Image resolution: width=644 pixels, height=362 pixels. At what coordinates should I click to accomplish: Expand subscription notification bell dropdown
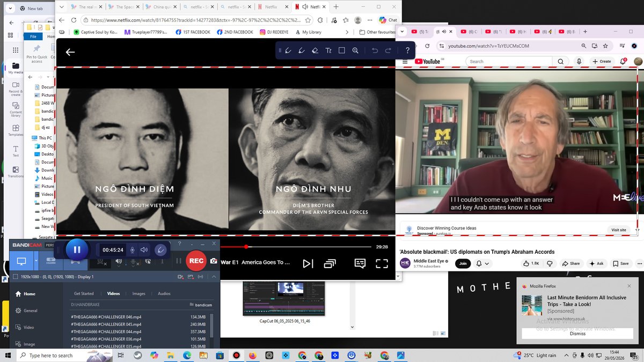(482, 263)
